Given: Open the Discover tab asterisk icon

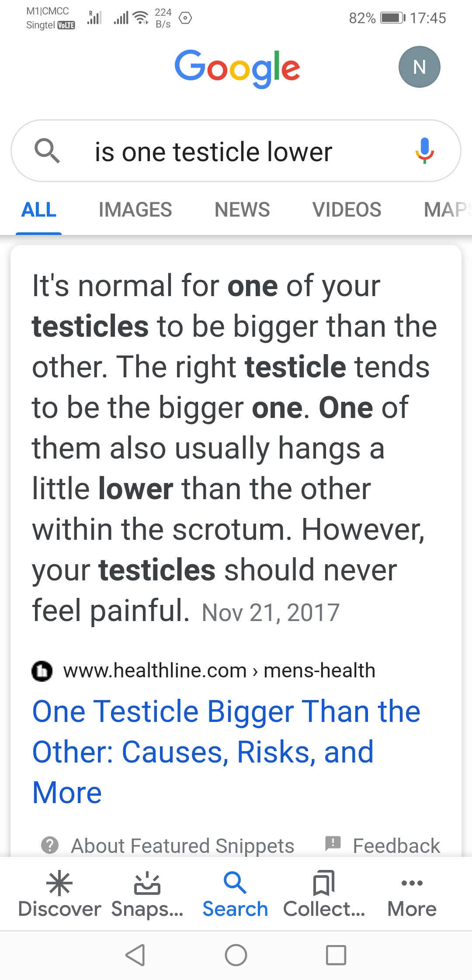Looking at the screenshot, I should tap(59, 883).
